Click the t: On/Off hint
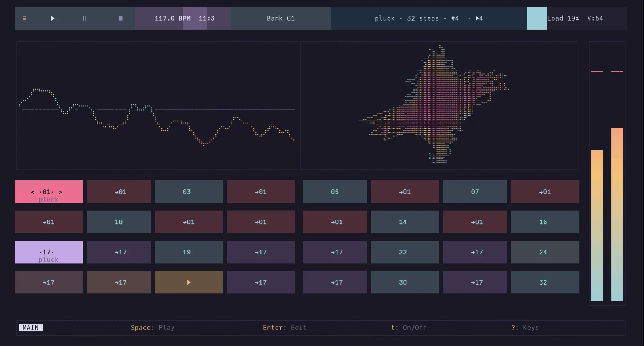The width and height of the screenshot is (644, 346). click(x=409, y=327)
